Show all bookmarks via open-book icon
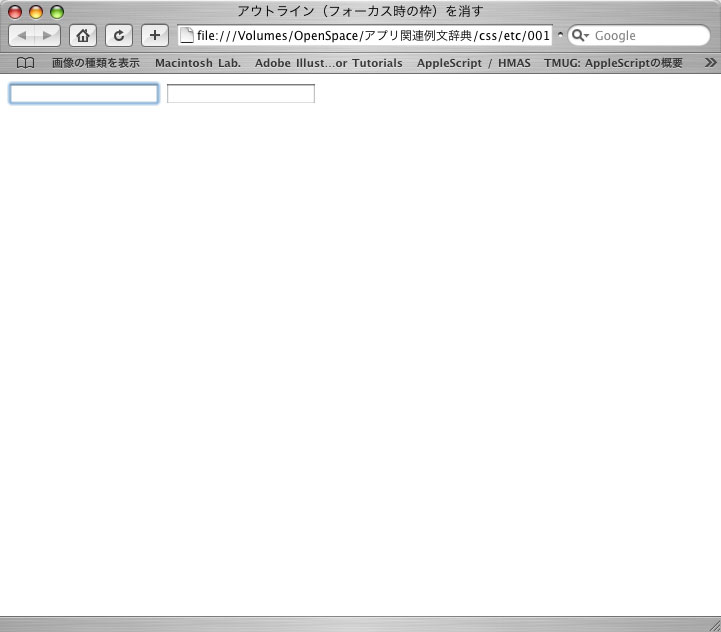The width and height of the screenshot is (721, 632). (x=25, y=63)
